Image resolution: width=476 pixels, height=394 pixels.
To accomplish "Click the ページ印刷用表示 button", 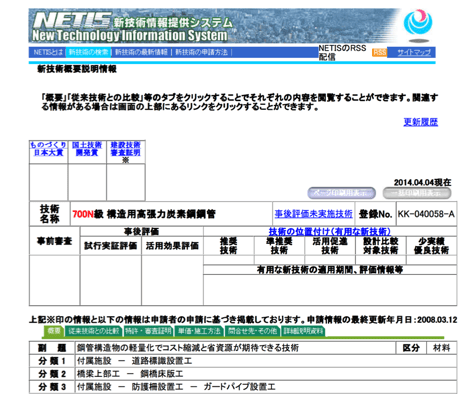I will click(x=341, y=193).
